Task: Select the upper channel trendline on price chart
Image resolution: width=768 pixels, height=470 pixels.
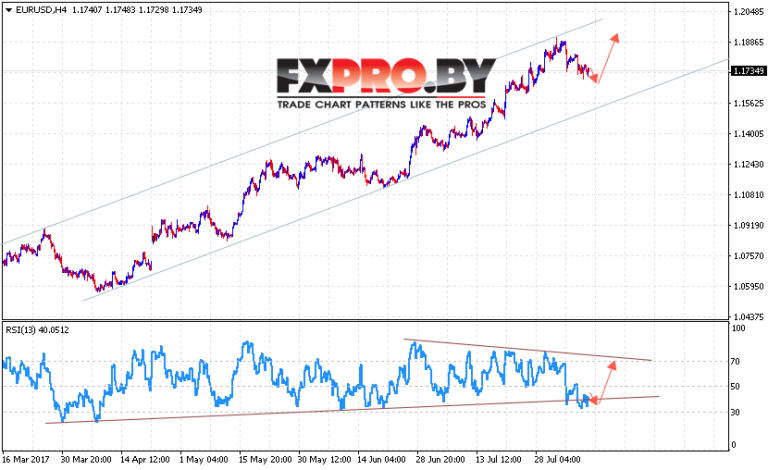Action: pos(301,131)
